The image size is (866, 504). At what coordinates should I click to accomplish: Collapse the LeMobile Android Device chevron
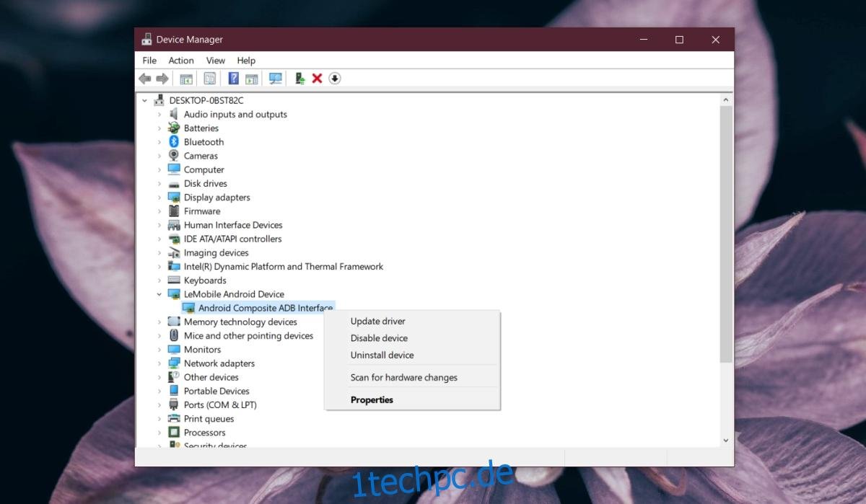click(159, 294)
